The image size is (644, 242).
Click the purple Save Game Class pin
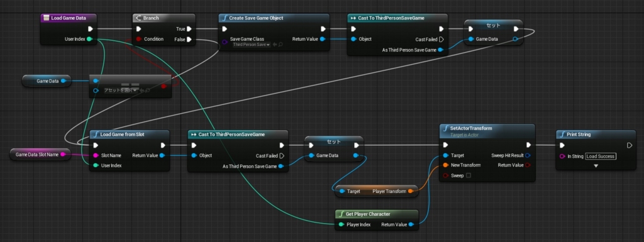(225, 41)
